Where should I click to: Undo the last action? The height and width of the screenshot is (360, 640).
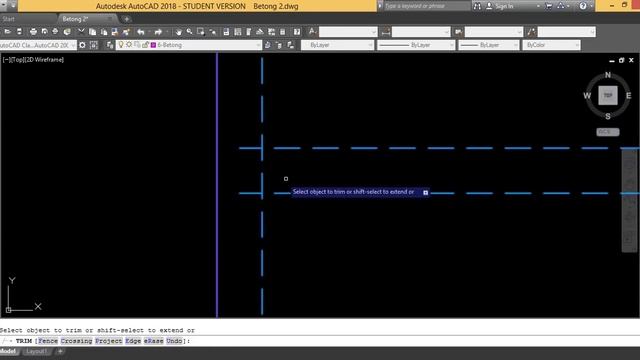(141, 32)
